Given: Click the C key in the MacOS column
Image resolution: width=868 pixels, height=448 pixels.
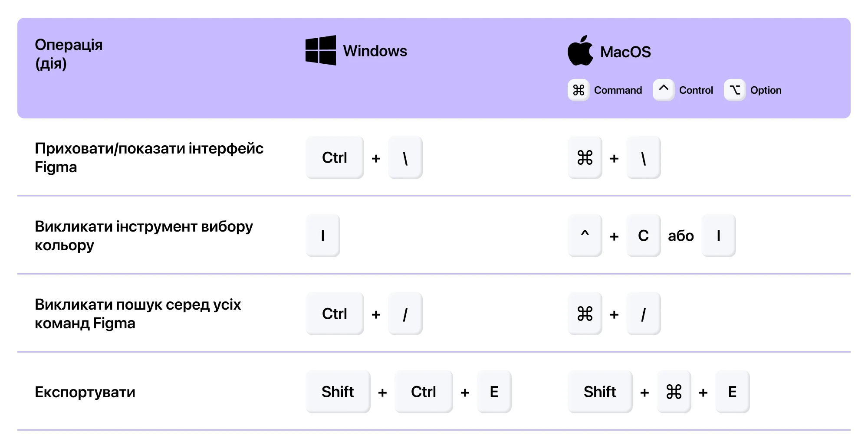Looking at the screenshot, I should tap(644, 235).
